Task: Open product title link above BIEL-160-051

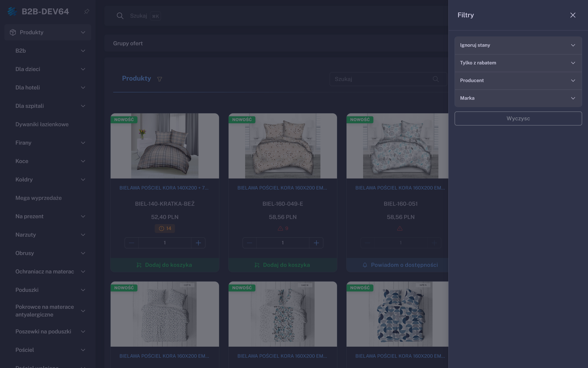Action: click(x=400, y=188)
